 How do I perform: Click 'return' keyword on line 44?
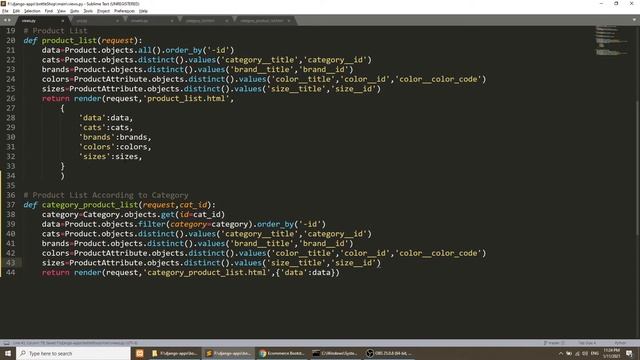pos(56,272)
